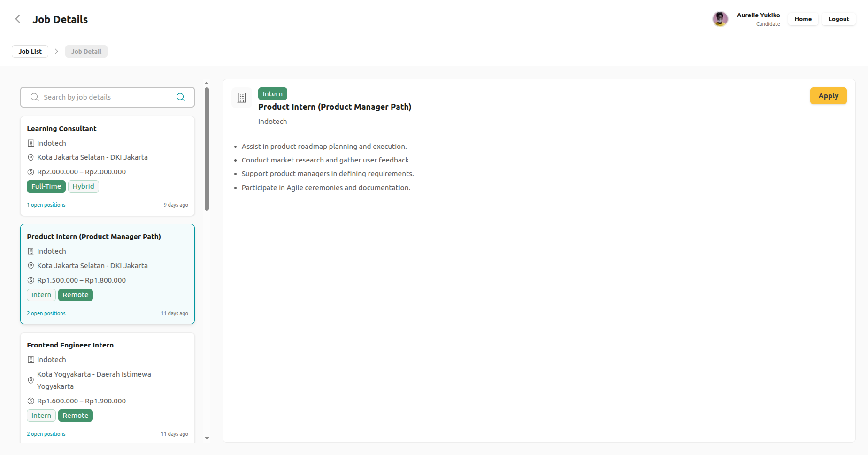Click the location pin on Frontend Engineer Intern card
Screen dimensions: 868x455
coord(31,380)
